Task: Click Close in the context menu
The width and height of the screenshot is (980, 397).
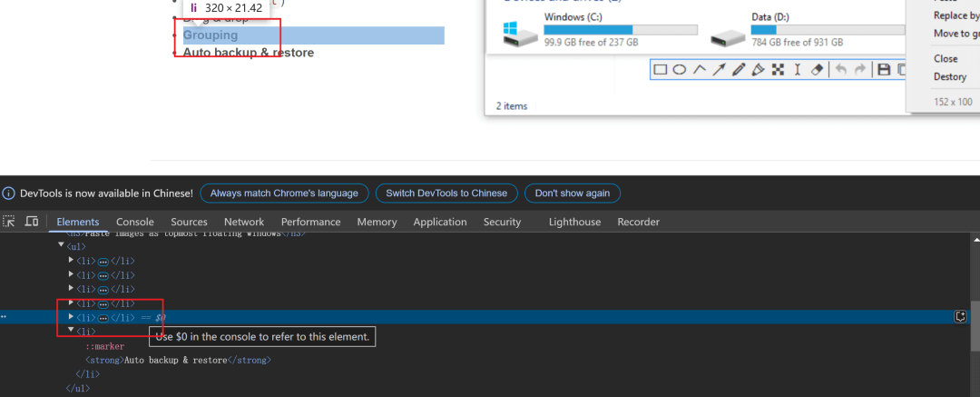Action: coord(946,58)
